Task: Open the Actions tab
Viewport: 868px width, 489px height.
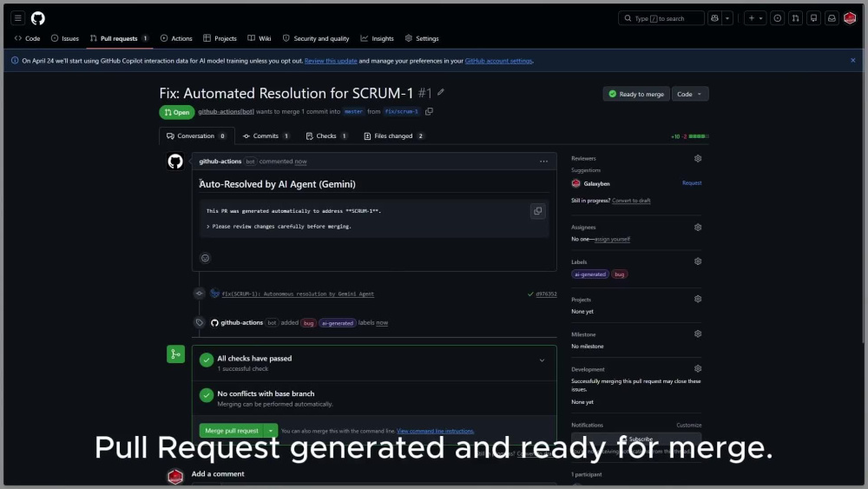Action: 176,38
